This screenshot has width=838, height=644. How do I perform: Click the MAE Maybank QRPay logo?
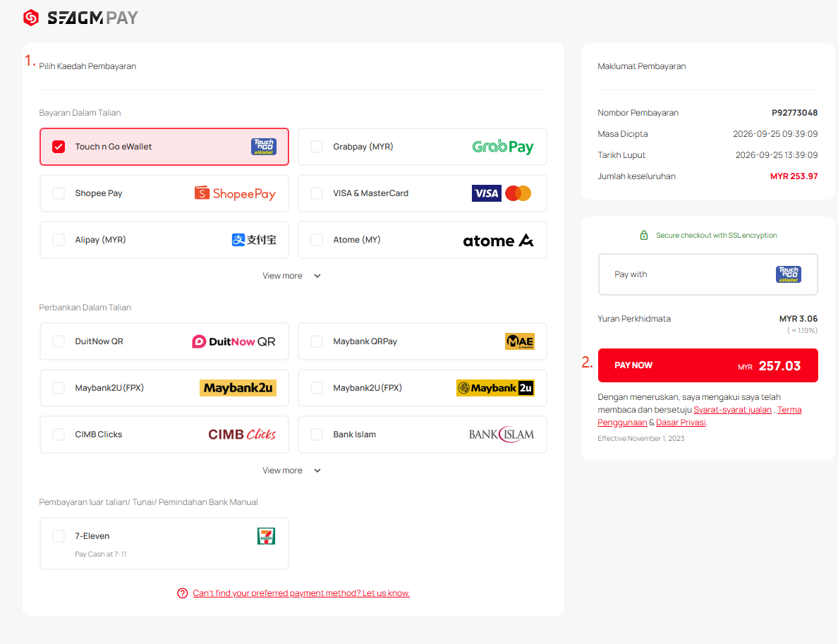(x=519, y=341)
